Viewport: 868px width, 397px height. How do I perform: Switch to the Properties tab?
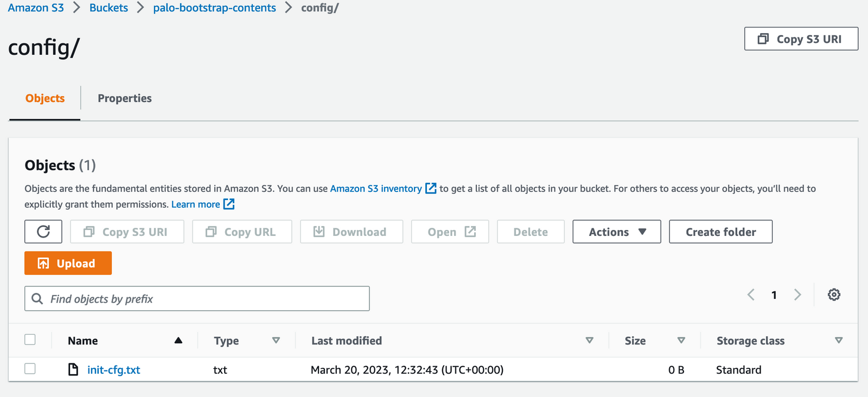pyautogui.click(x=125, y=98)
